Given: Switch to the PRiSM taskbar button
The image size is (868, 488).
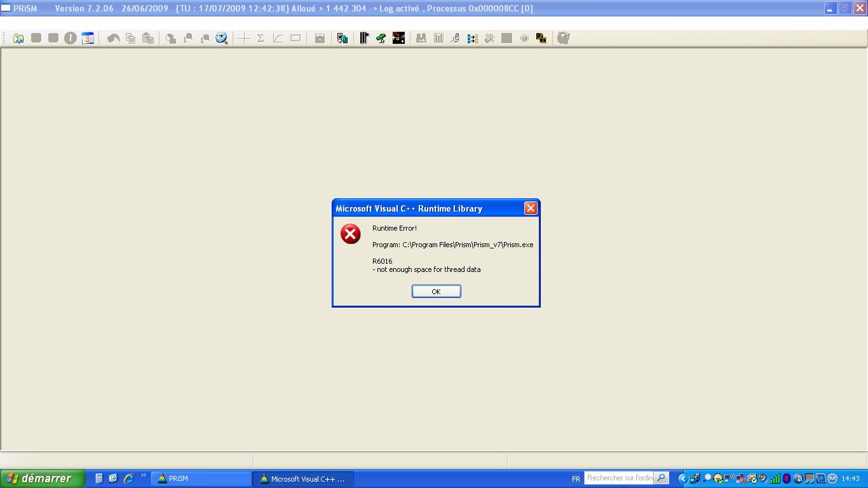Looking at the screenshot, I should pyautogui.click(x=201, y=478).
